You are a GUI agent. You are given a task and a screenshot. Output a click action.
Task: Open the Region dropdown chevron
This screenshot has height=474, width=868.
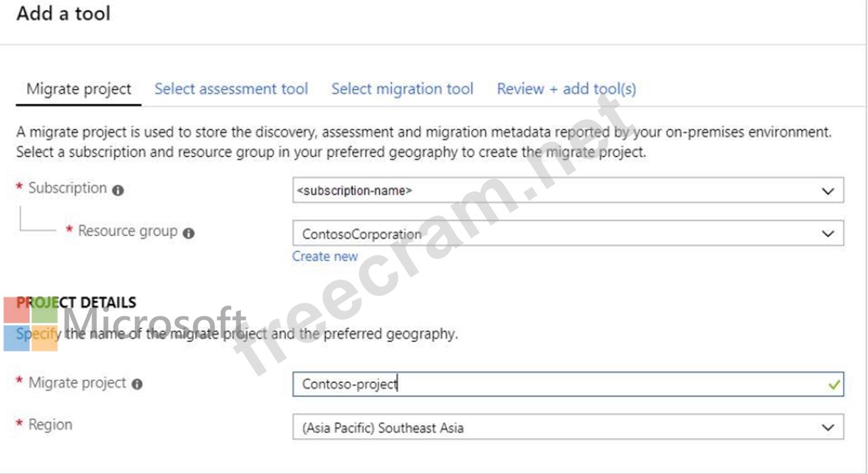pos(828,428)
